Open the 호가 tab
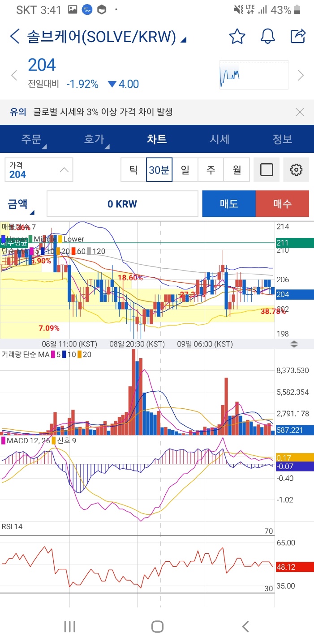Viewport: 314px width, 644px height. coord(94,139)
